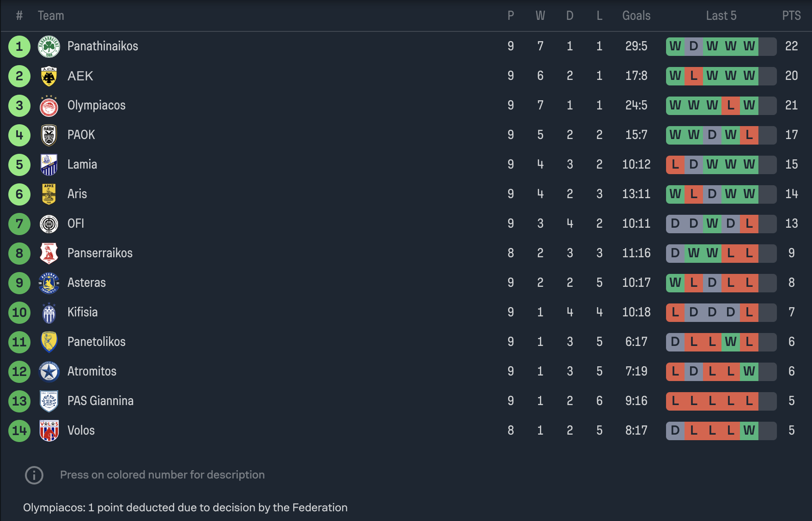812x521 pixels.
Task: Click the AEK eagle logo
Action: coord(49,76)
